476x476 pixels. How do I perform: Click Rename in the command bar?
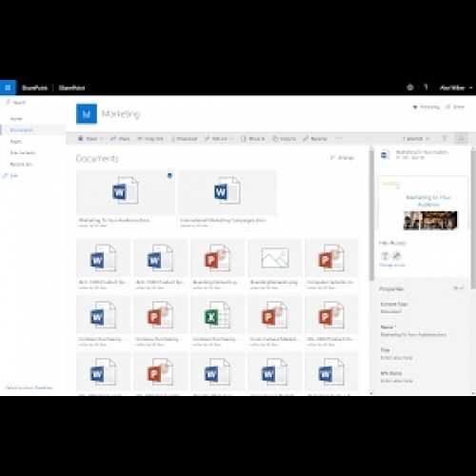click(x=315, y=138)
